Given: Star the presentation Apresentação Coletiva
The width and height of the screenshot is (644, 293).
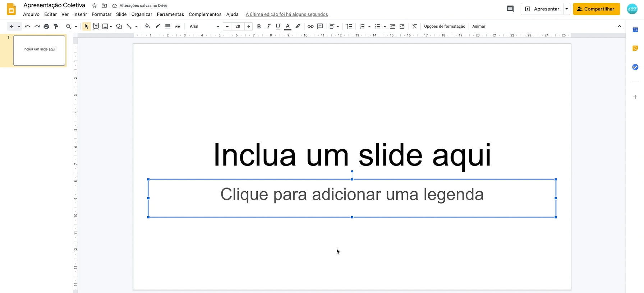Looking at the screenshot, I should point(94,5).
